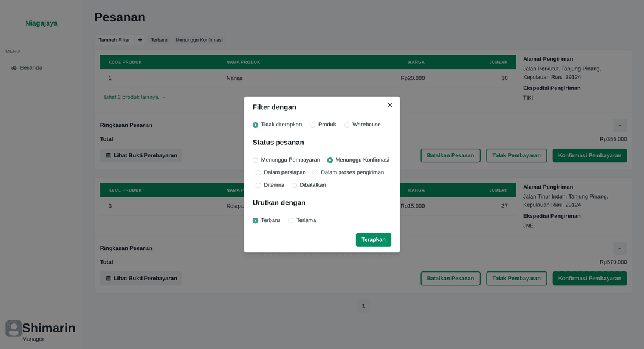
Task: Expand Lihat 2 produk lainnya
Action: point(135,97)
